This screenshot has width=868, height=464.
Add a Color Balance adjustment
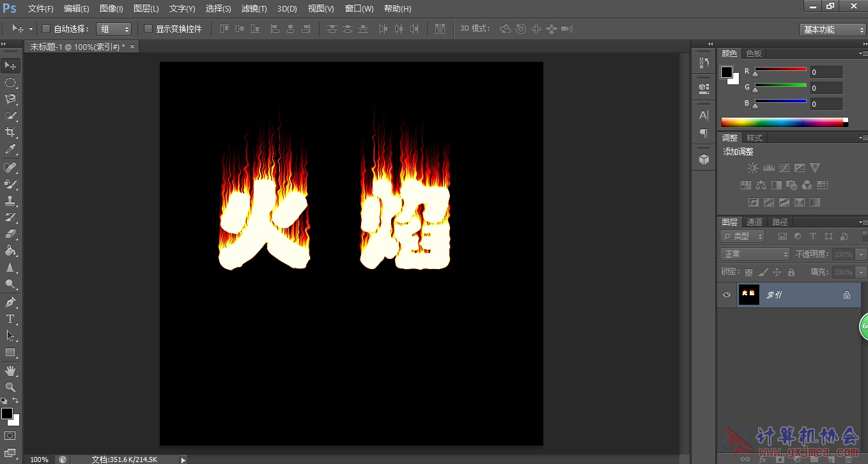761,185
